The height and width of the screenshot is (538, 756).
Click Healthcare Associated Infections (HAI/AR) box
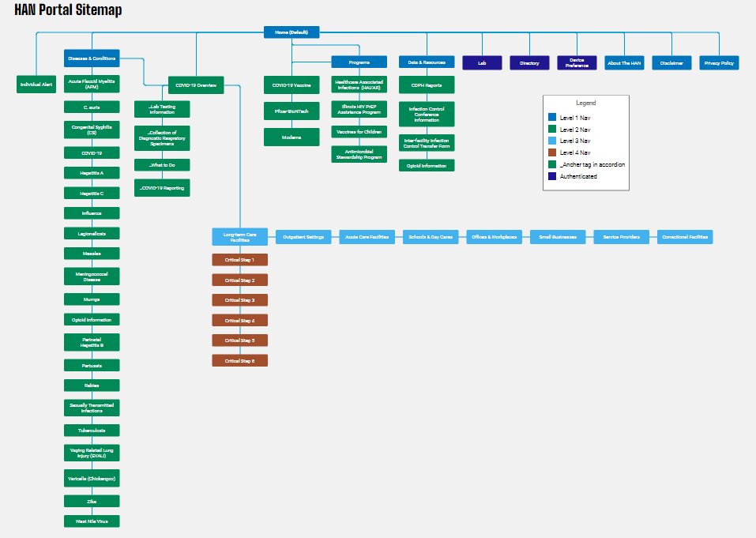tap(359, 85)
